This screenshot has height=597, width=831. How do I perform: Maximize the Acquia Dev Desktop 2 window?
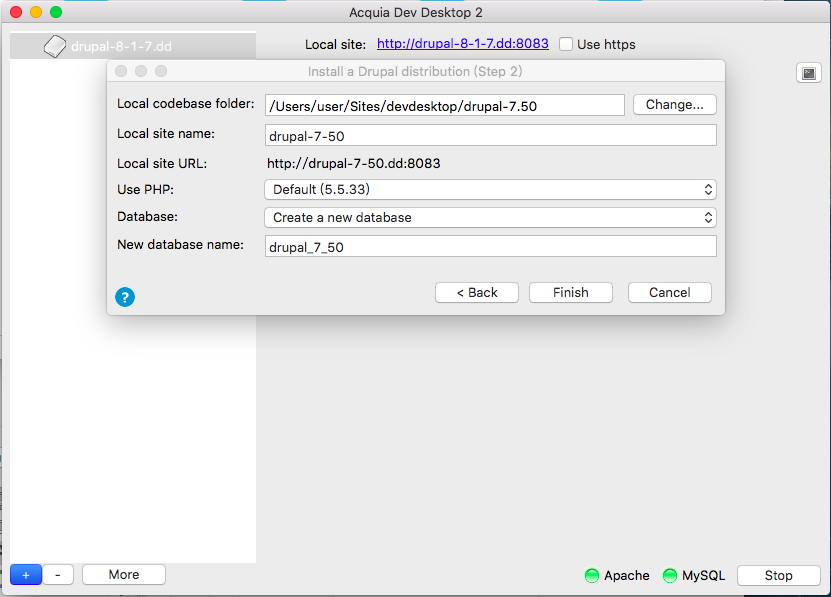pos(56,12)
